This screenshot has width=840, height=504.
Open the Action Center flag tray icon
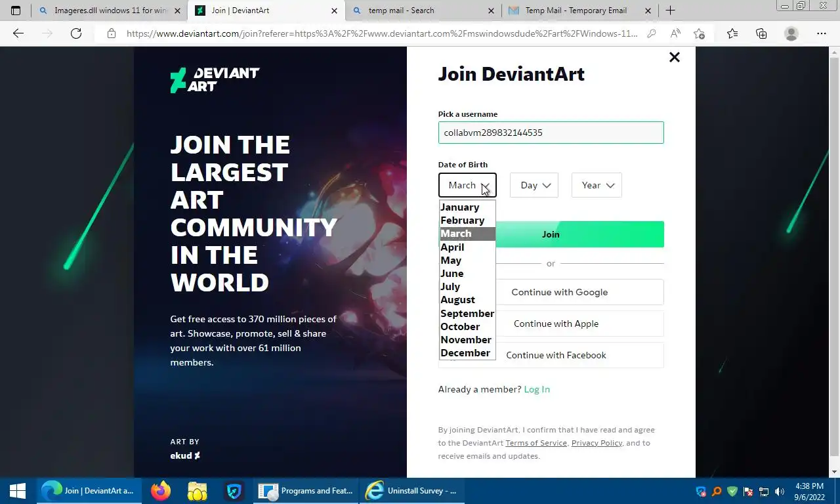748,491
